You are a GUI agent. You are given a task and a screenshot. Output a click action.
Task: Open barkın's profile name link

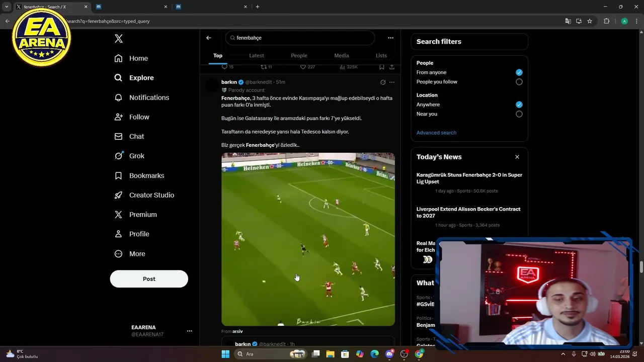click(229, 82)
